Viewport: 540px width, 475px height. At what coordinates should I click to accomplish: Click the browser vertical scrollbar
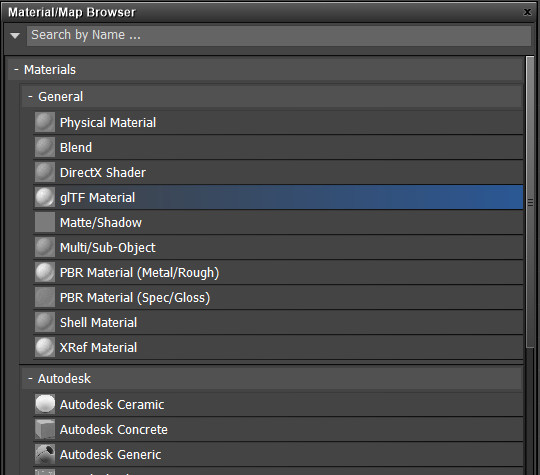click(530, 203)
